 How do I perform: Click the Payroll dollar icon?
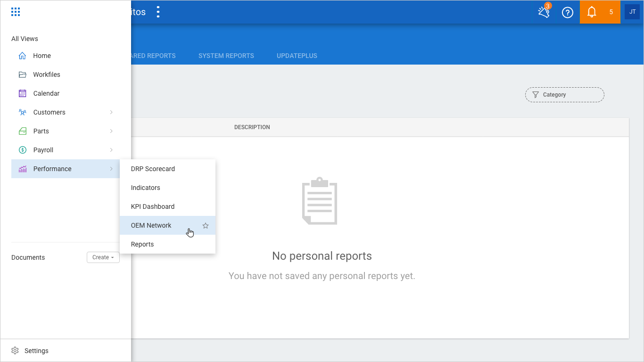[x=22, y=150]
